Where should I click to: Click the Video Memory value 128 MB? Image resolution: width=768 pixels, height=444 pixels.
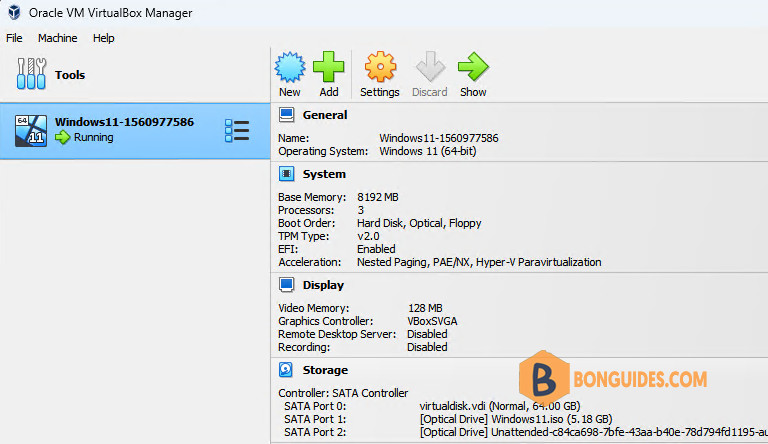425,308
